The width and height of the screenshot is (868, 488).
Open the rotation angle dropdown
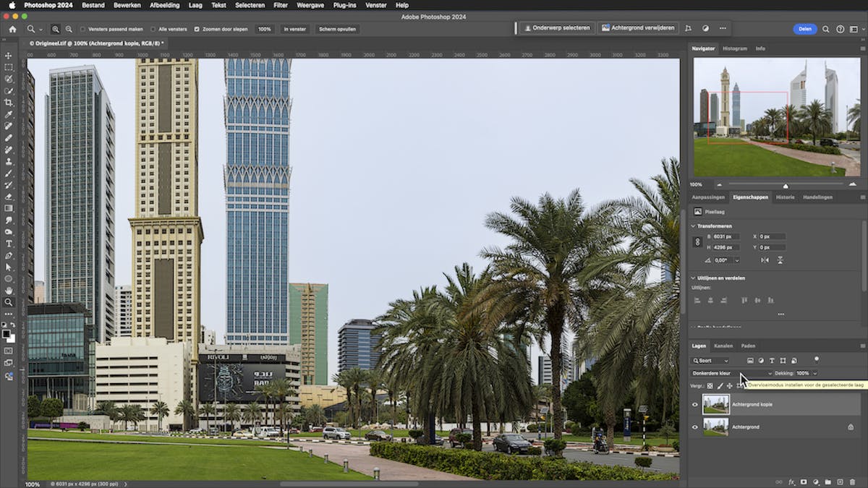coord(736,260)
